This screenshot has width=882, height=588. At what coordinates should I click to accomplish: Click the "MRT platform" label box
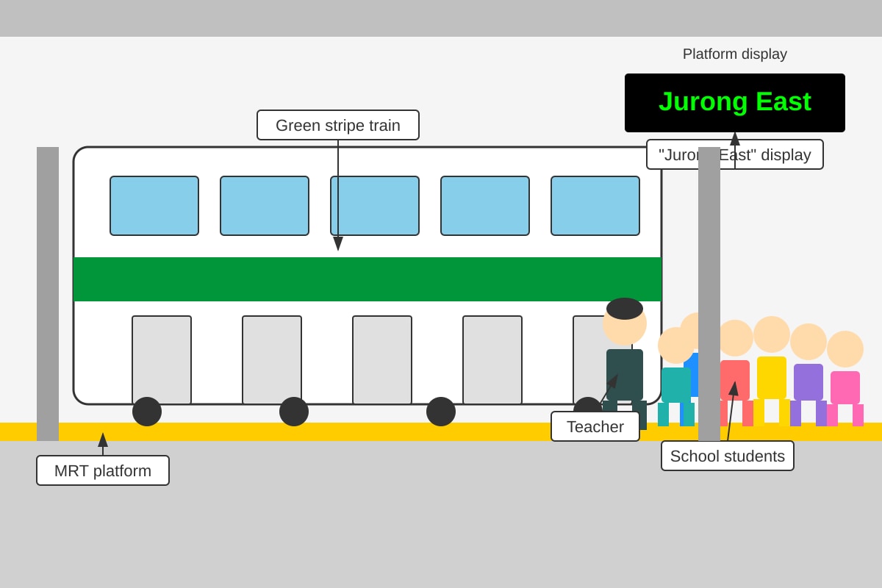[x=103, y=470]
